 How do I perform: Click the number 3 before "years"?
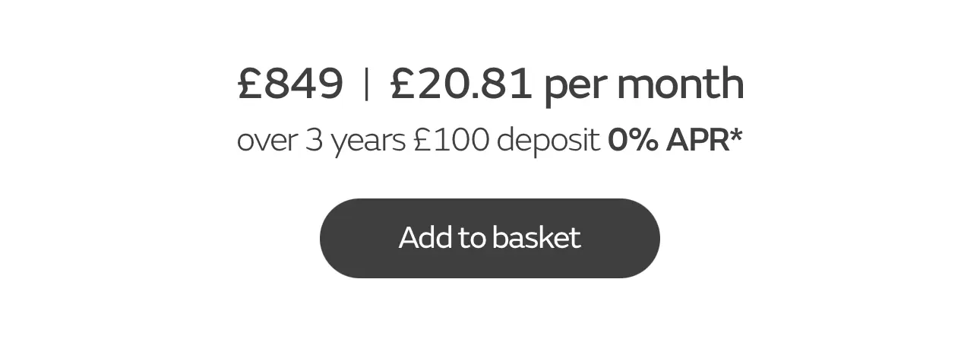click(x=314, y=140)
